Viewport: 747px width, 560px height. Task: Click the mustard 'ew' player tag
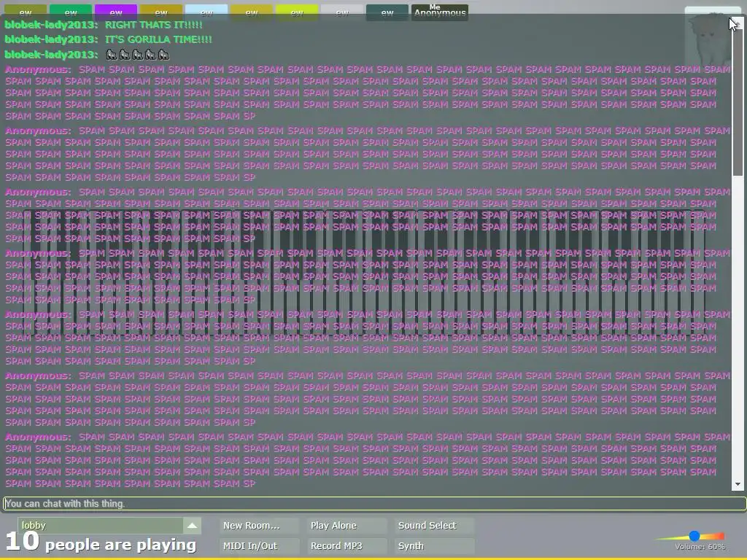click(x=161, y=12)
